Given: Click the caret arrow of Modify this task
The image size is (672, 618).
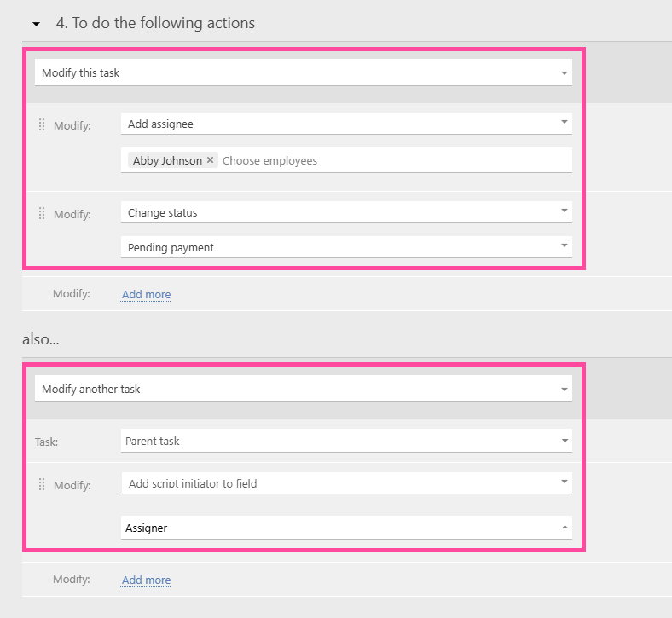Looking at the screenshot, I should 564,73.
